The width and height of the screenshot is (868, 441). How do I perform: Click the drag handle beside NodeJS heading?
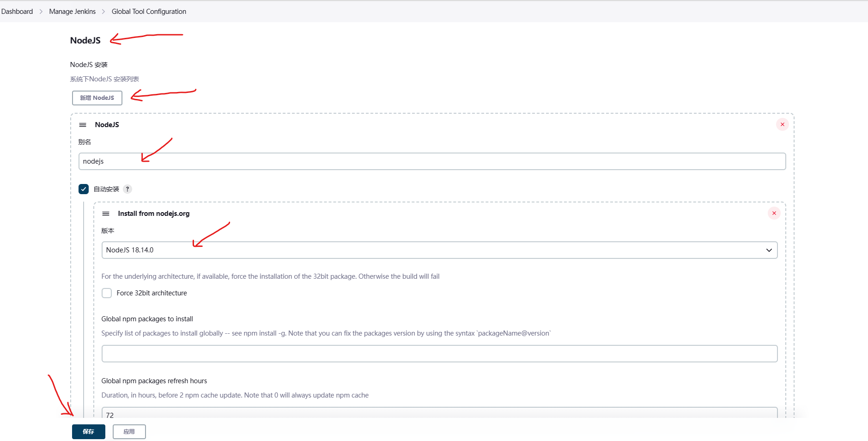point(83,125)
